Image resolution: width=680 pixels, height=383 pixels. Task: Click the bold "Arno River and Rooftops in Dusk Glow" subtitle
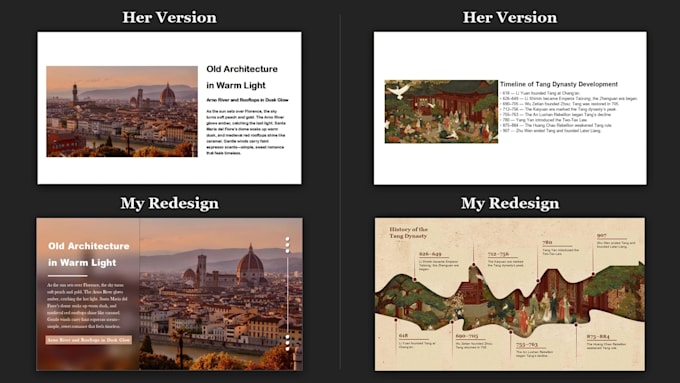point(247,100)
